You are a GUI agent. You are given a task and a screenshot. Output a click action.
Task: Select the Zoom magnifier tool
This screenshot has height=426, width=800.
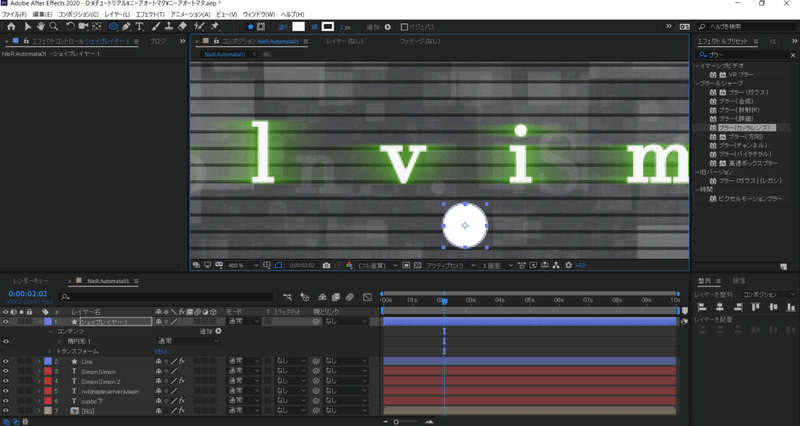click(x=54, y=27)
